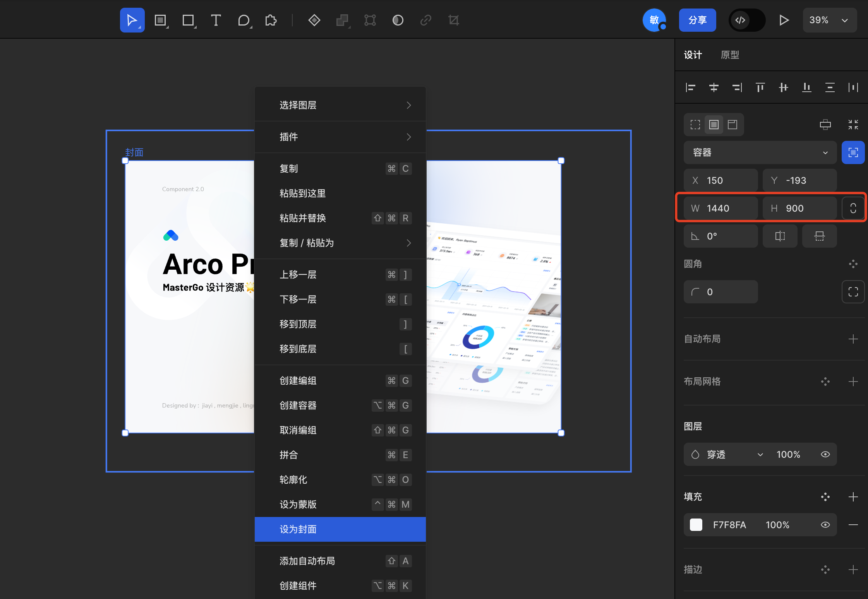
Task: Select the dashed selection mode icon
Action: coord(695,125)
